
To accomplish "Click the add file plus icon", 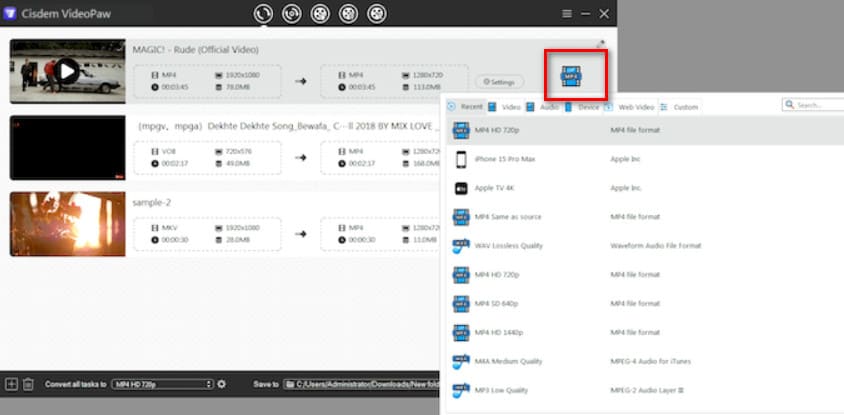I will [x=11, y=384].
